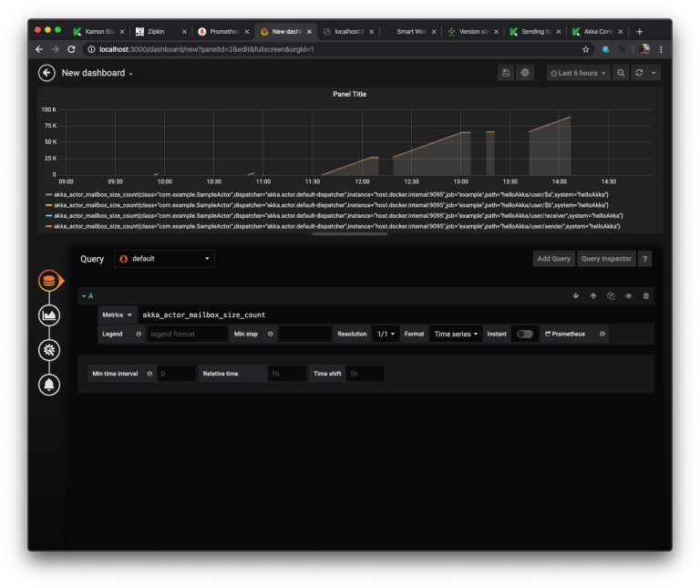
Task: Open the Prometheus link
Action: (x=565, y=334)
